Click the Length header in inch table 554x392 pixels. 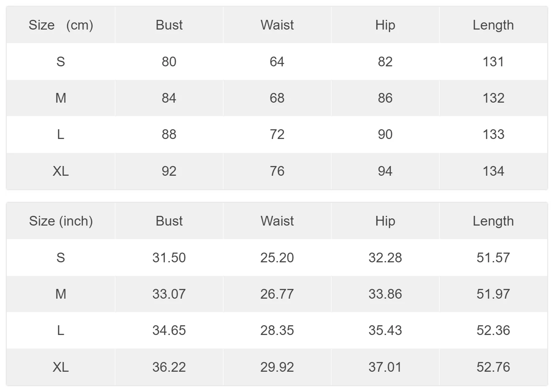point(493,221)
